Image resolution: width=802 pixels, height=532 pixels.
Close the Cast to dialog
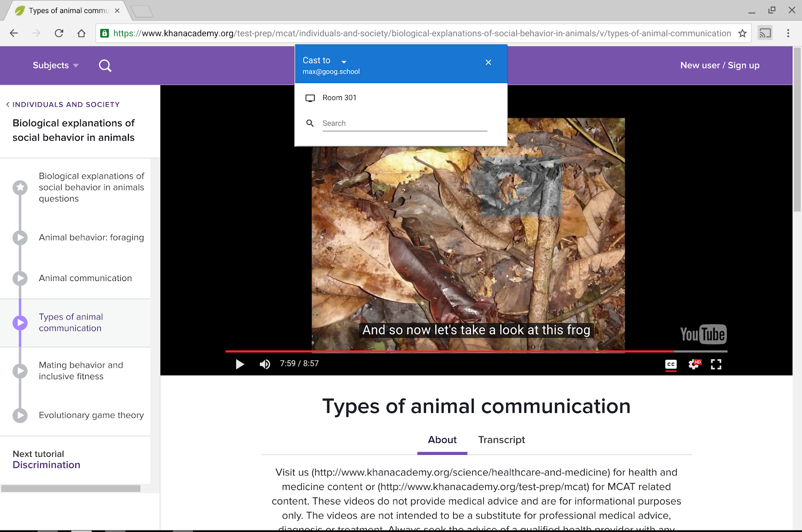pyautogui.click(x=488, y=62)
